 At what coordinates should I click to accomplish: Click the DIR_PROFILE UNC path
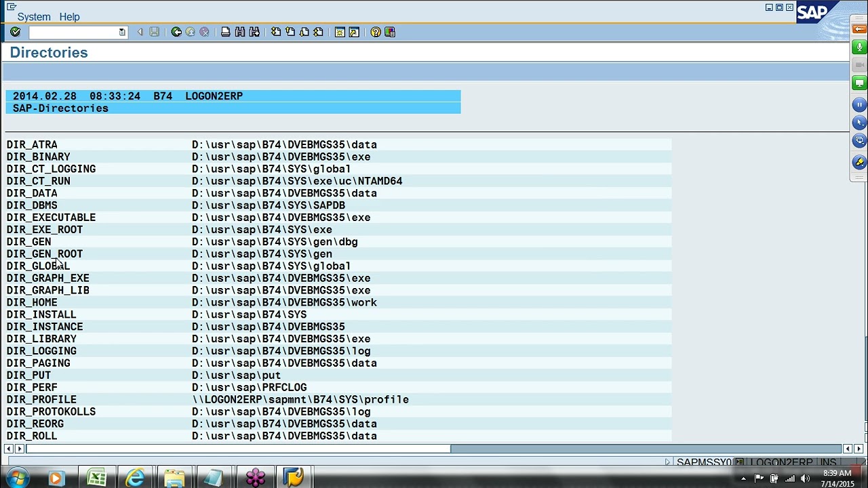point(300,400)
